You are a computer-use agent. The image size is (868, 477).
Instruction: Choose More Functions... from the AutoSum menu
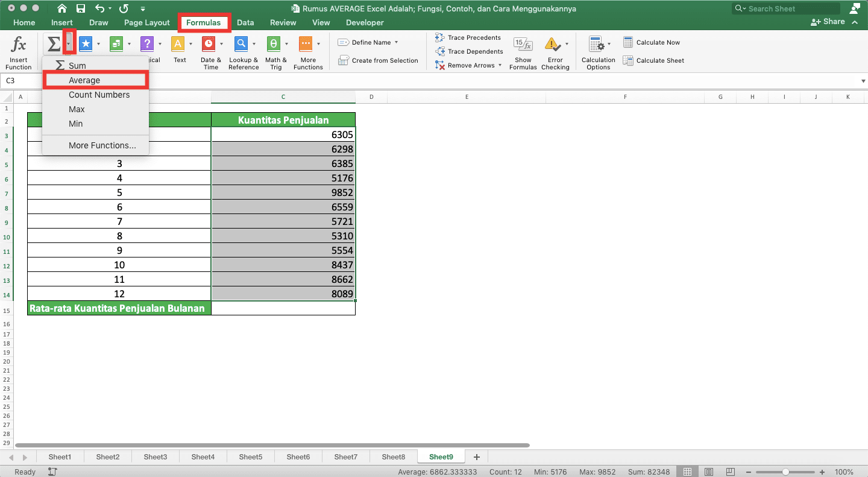(x=95, y=145)
